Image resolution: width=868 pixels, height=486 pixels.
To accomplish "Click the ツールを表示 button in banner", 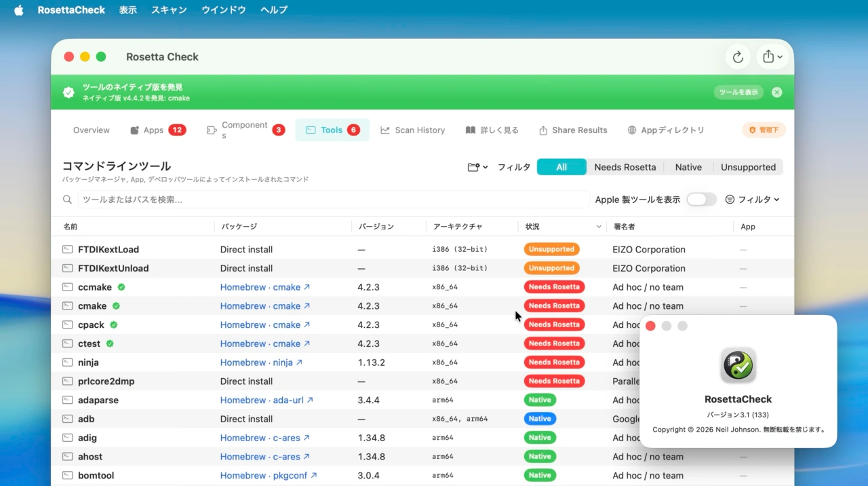I will (738, 92).
